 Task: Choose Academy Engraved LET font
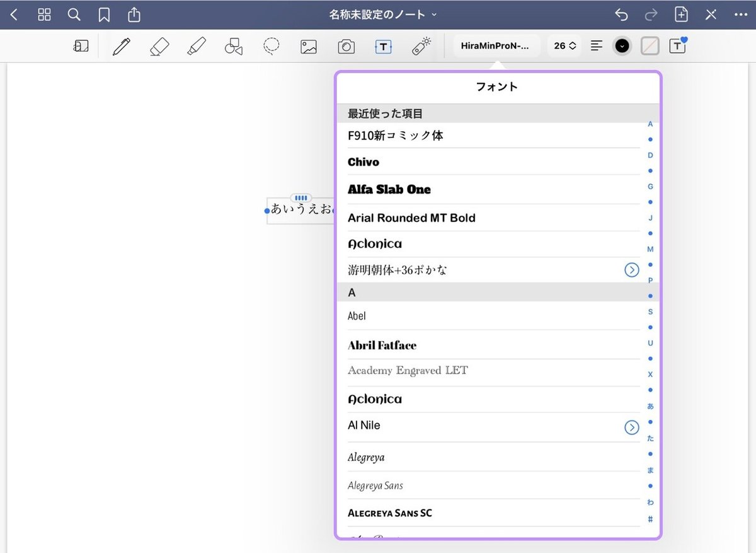coord(494,371)
